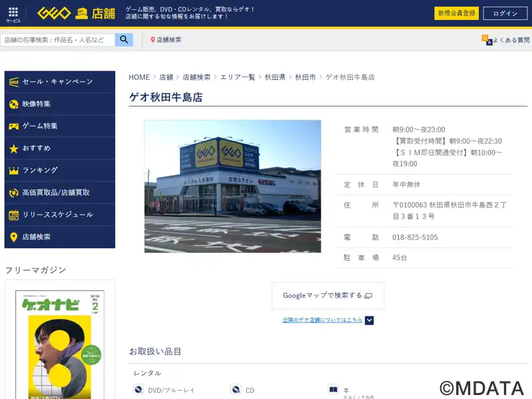Click the GEO store building photo

pos(233,186)
